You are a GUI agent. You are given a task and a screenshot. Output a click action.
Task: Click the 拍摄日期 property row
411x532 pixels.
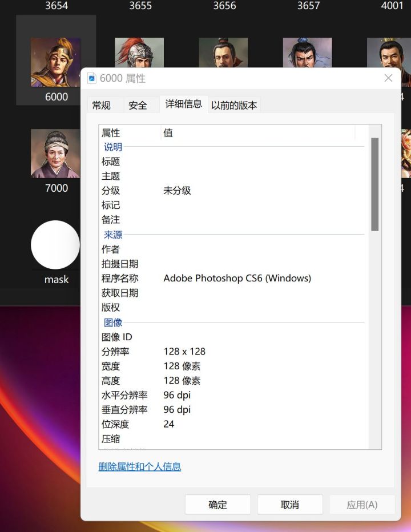point(233,264)
